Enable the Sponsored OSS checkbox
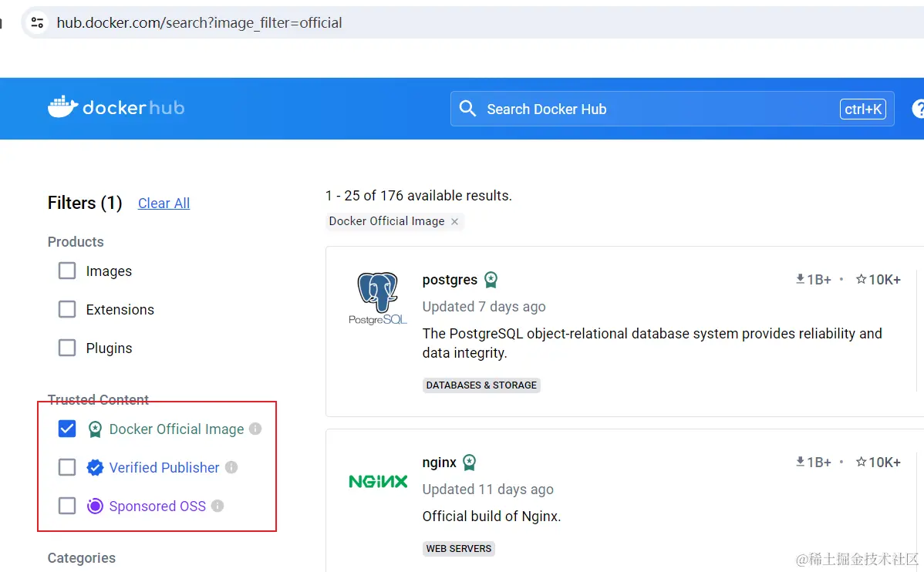The image size is (924, 572). (67, 506)
